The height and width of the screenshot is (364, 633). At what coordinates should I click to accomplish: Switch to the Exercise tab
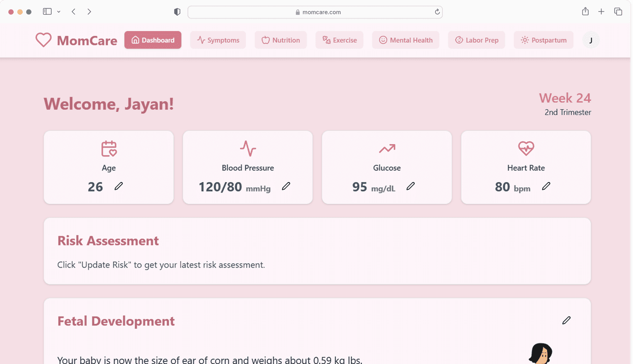(x=339, y=40)
